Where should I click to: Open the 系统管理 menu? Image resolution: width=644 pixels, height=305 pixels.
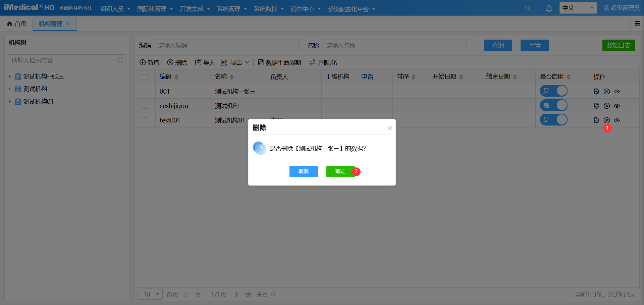click(x=232, y=9)
